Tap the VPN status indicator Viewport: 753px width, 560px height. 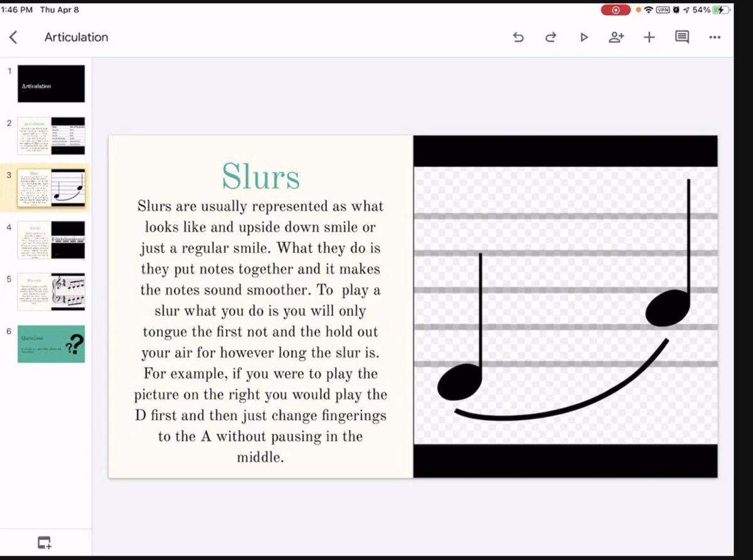(663, 10)
